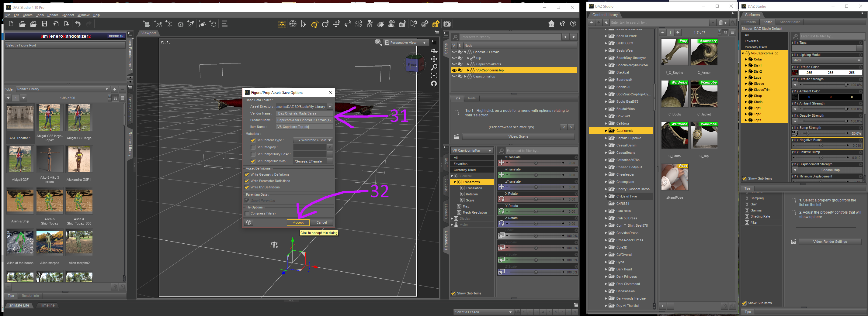Expand the Collar surface group
This screenshot has height=316, width=868.
click(x=746, y=60)
